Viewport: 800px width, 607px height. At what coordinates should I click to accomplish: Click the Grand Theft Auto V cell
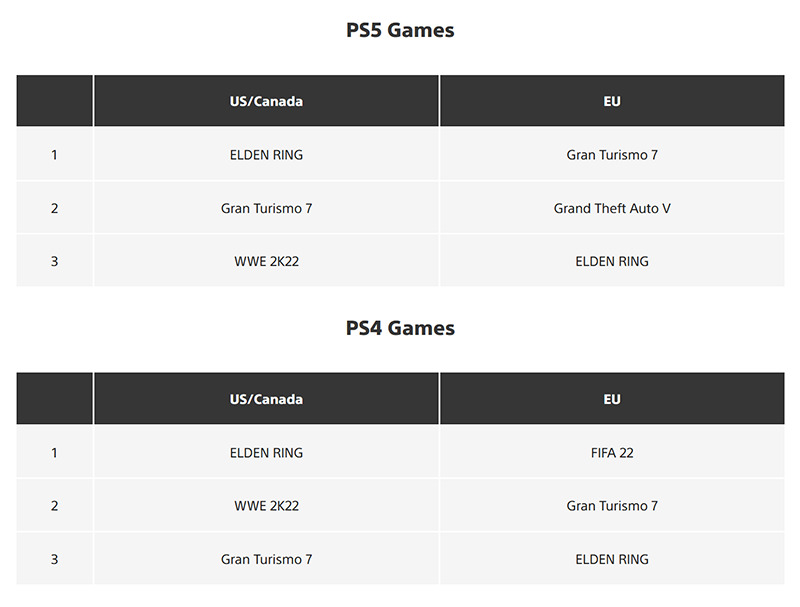[x=612, y=208]
